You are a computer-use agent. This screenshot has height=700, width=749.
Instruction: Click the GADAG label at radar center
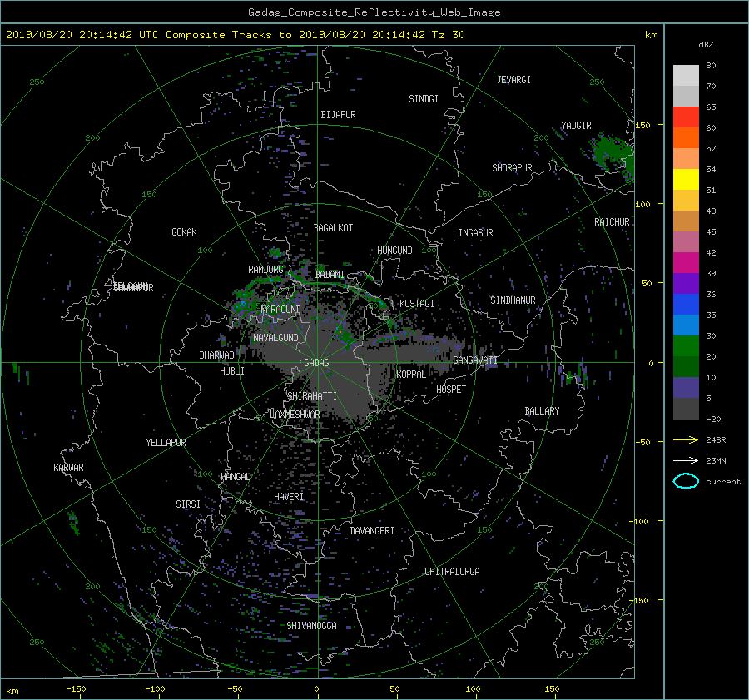(x=316, y=363)
